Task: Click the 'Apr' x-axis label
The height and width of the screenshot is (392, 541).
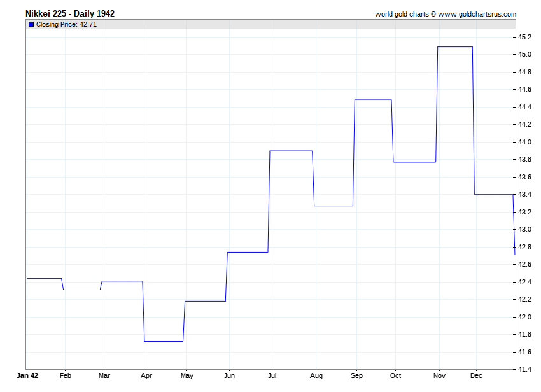Action: (x=146, y=375)
